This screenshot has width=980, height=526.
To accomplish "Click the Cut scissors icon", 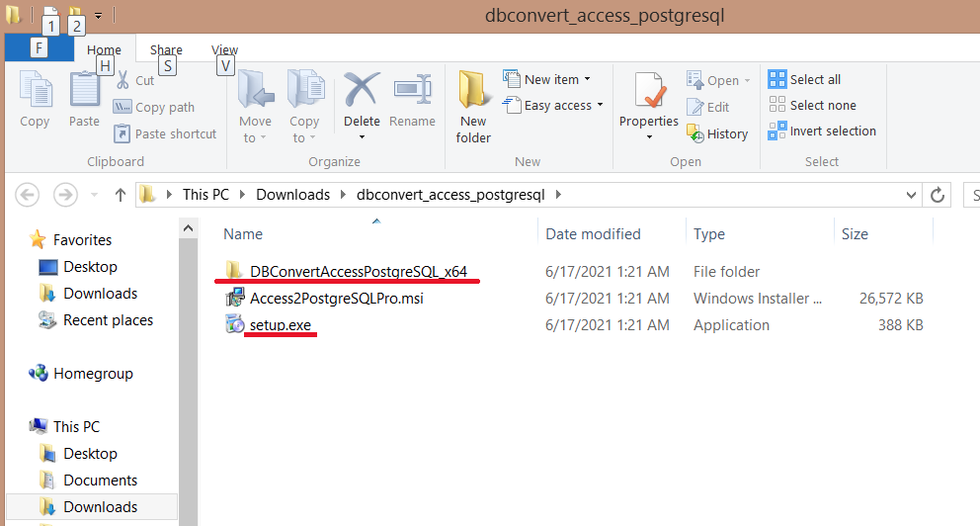I will (122, 80).
